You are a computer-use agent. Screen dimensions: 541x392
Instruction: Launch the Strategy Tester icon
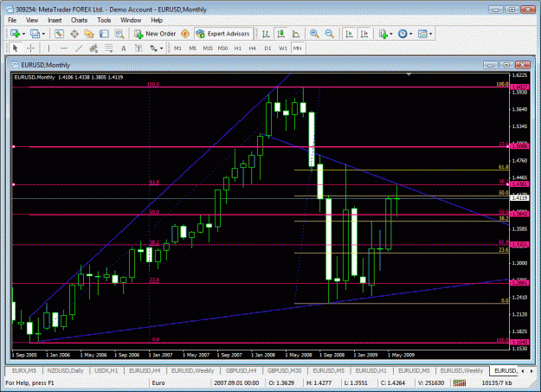pos(119,34)
